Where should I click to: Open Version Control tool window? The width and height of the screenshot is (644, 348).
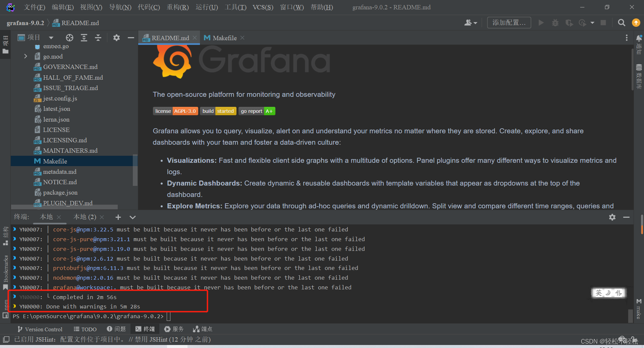click(40, 329)
